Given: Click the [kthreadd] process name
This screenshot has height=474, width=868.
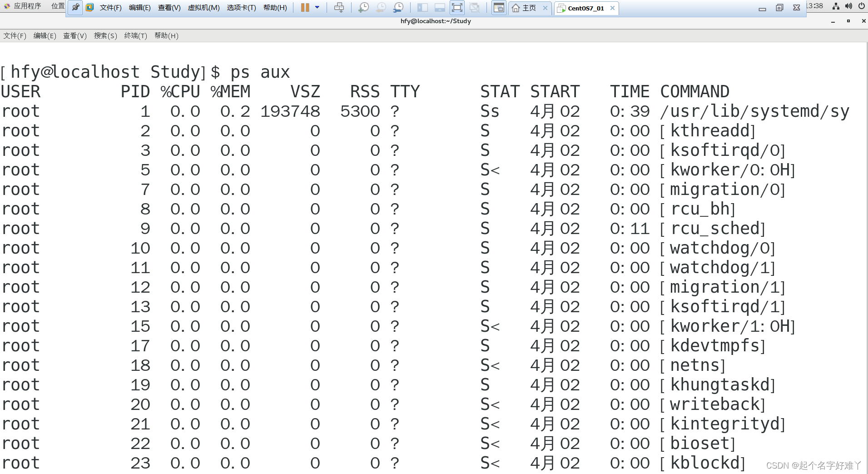Looking at the screenshot, I should pyautogui.click(x=708, y=131).
